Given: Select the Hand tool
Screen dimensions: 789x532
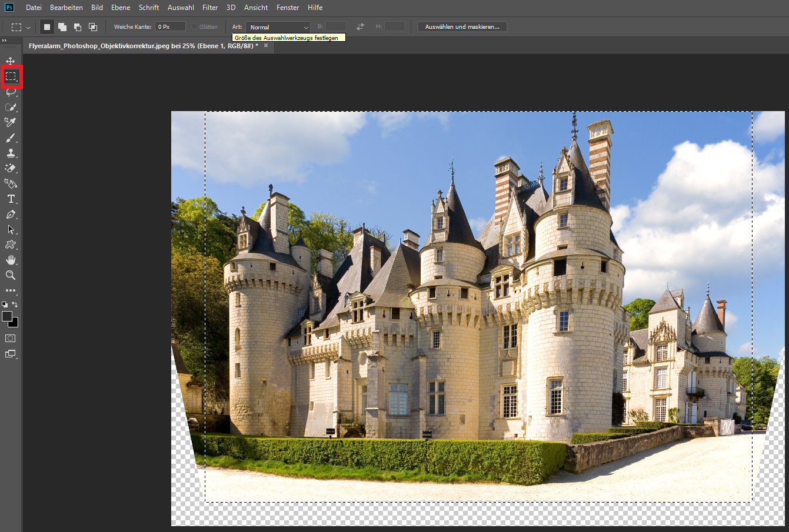Looking at the screenshot, I should (x=11, y=260).
